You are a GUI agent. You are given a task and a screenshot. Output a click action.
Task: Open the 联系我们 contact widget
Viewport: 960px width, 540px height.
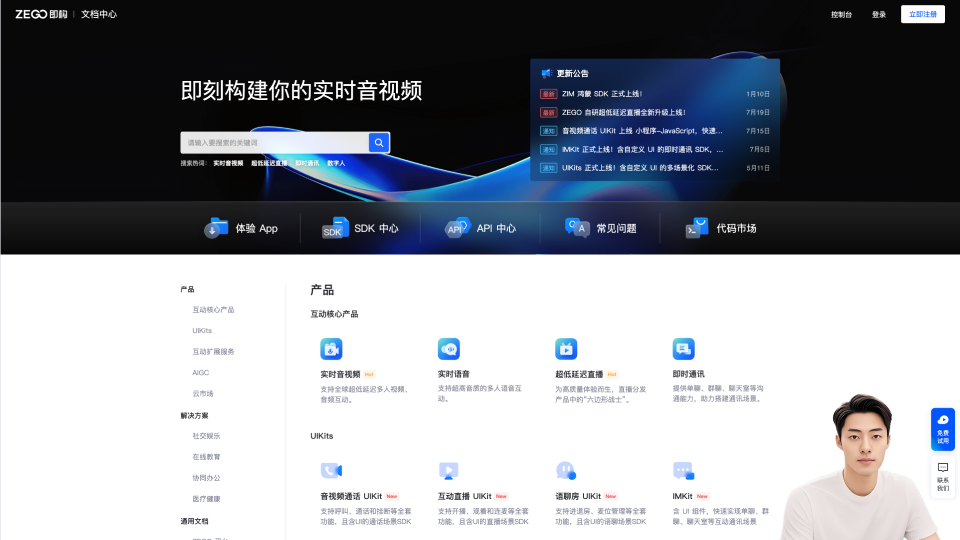942,476
